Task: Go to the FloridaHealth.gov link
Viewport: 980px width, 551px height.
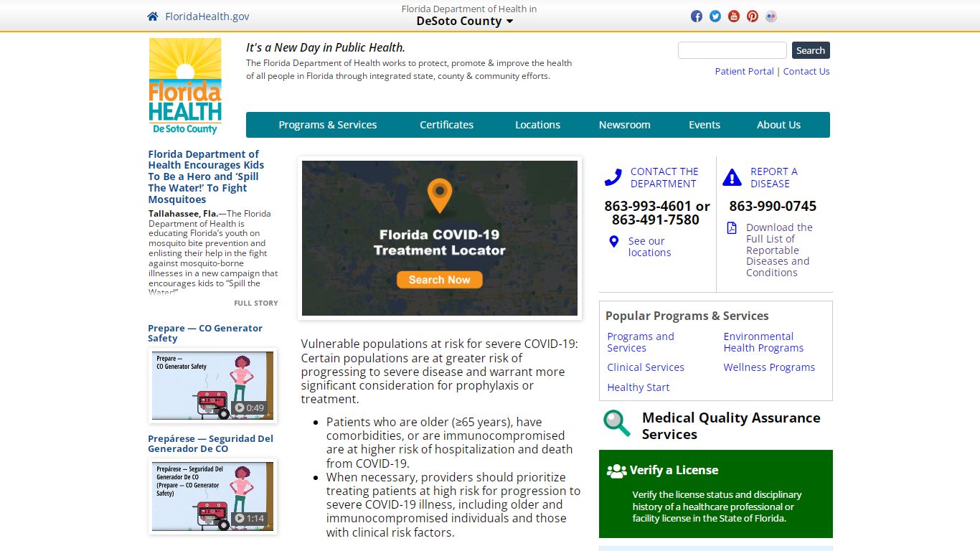Action: pos(207,17)
